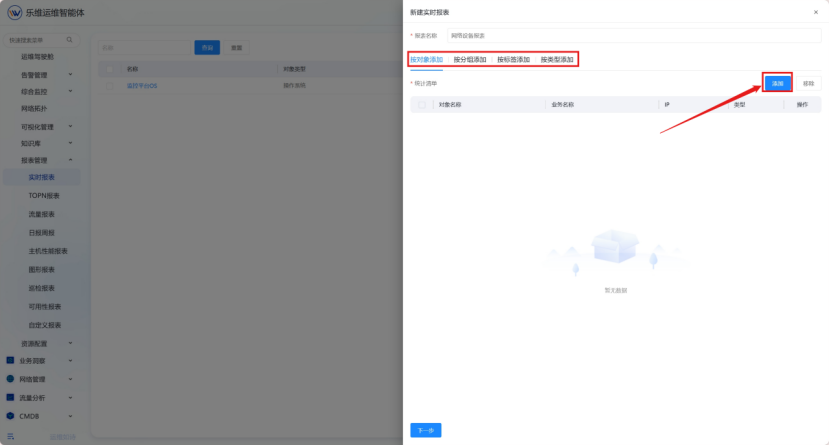
Task: Expand the 可视化管理 menu
Action: coord(70,126)
